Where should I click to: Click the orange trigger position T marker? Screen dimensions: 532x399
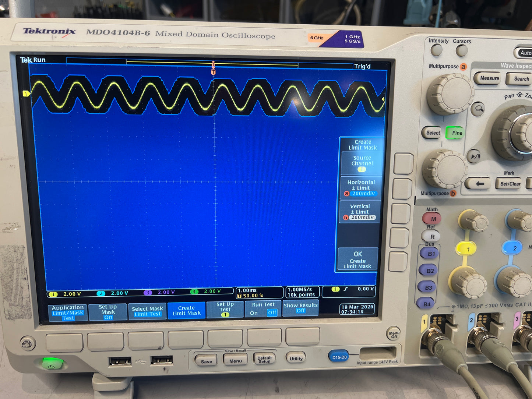coord(213,72)
